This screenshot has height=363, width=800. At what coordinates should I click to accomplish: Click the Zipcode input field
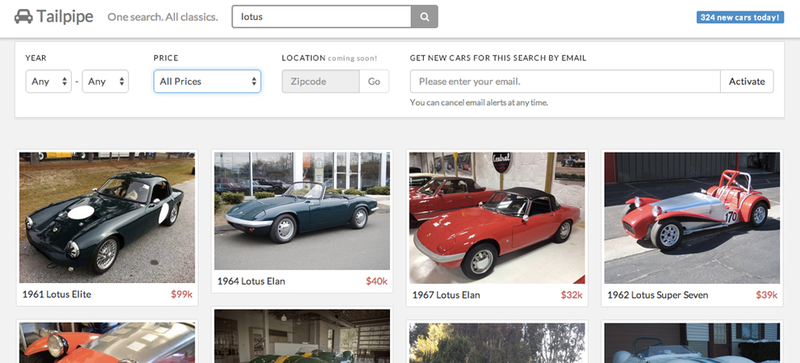click(320, 81)
